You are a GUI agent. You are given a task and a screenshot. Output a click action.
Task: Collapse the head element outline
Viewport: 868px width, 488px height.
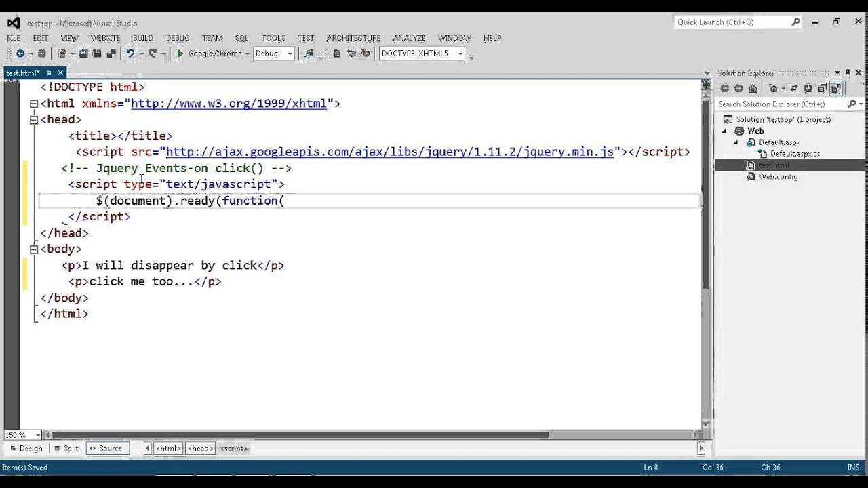pyautogui.click(x=33, y=120)
